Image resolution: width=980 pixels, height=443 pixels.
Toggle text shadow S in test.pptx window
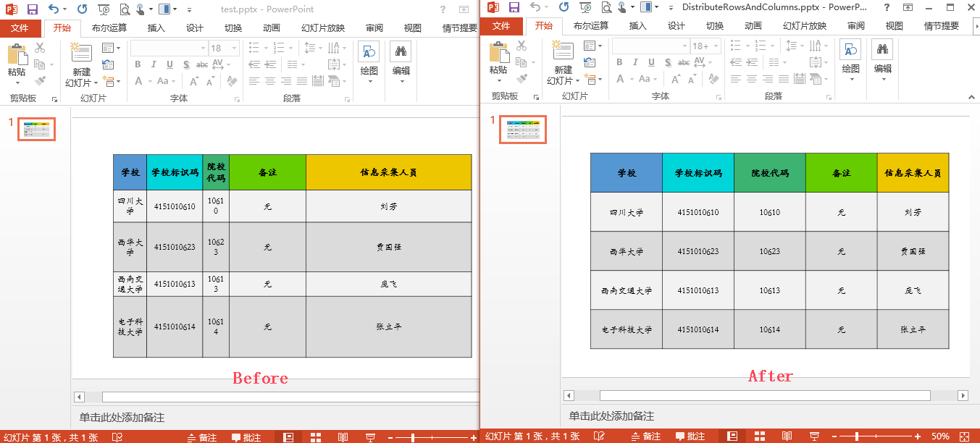(185, 64)
